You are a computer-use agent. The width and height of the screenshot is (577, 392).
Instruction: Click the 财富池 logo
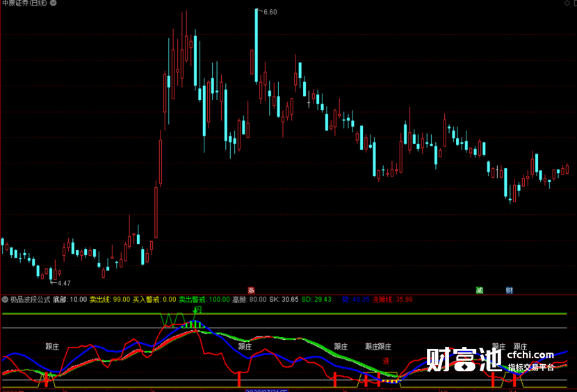[x=463, y=359]
